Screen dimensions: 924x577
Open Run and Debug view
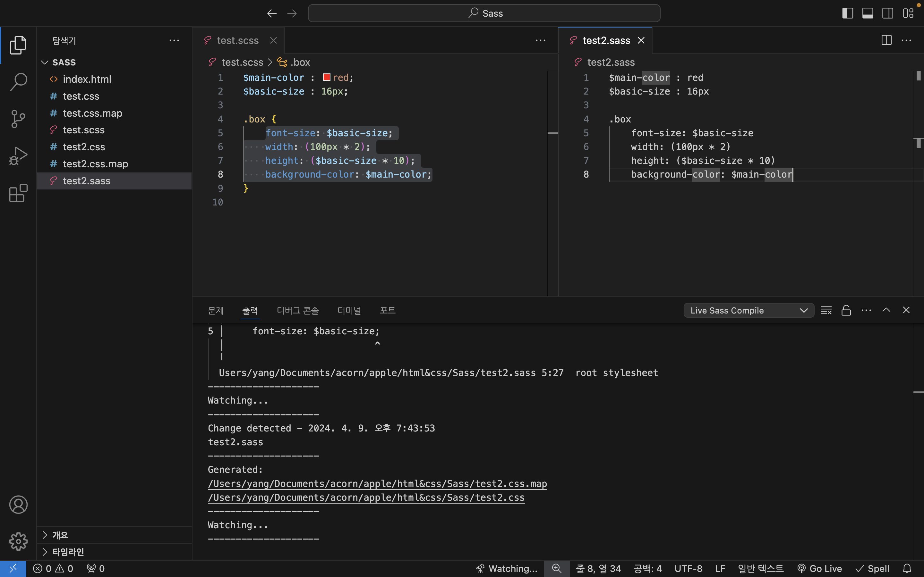[x=18, y=156]
